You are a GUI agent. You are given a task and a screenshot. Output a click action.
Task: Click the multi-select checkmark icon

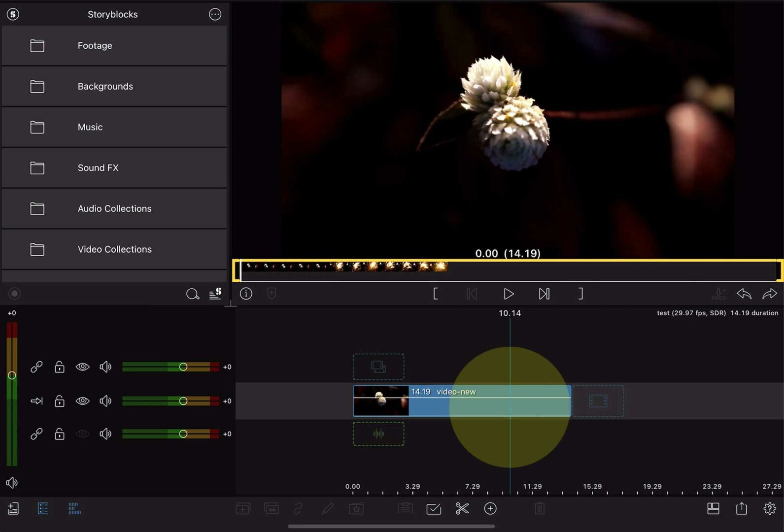tap(434, 509)
